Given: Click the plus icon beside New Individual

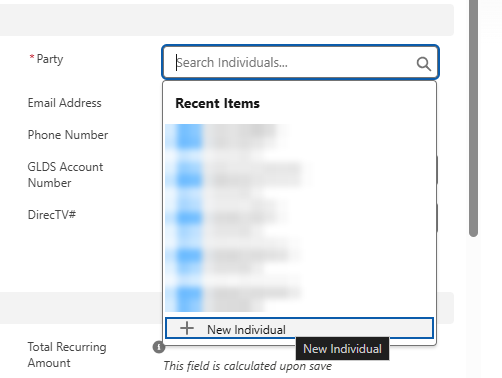Looking at the screenshot, I should coord(187,328).
